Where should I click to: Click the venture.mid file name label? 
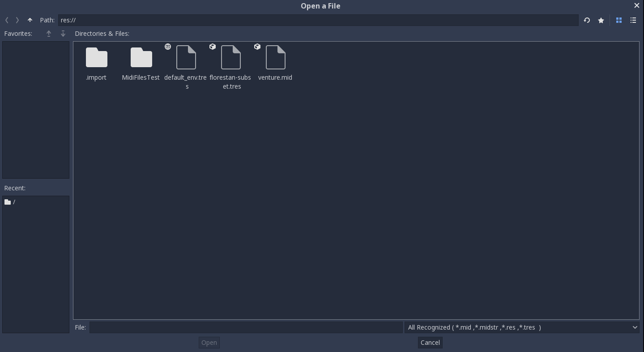(x=275, y=77)
